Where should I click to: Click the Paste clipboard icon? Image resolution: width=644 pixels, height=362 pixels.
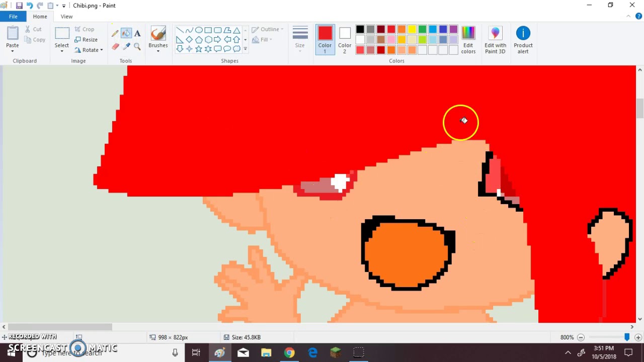(13, 34)
